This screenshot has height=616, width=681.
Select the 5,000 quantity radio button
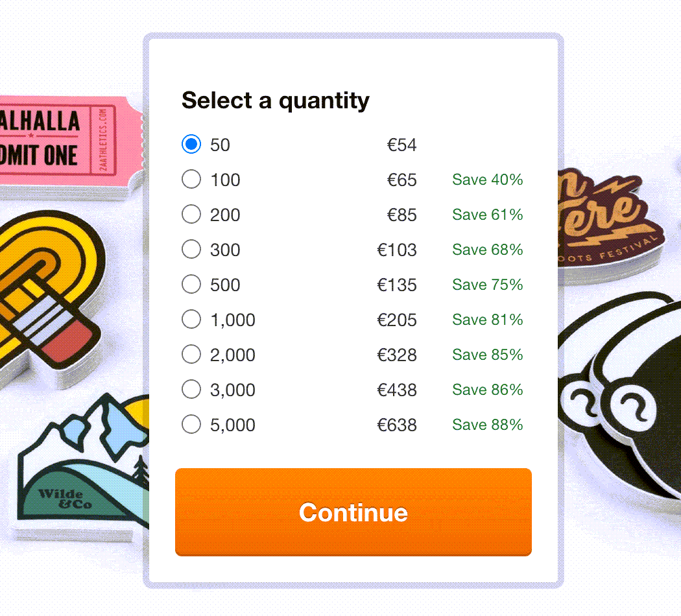tap(191, 424)
